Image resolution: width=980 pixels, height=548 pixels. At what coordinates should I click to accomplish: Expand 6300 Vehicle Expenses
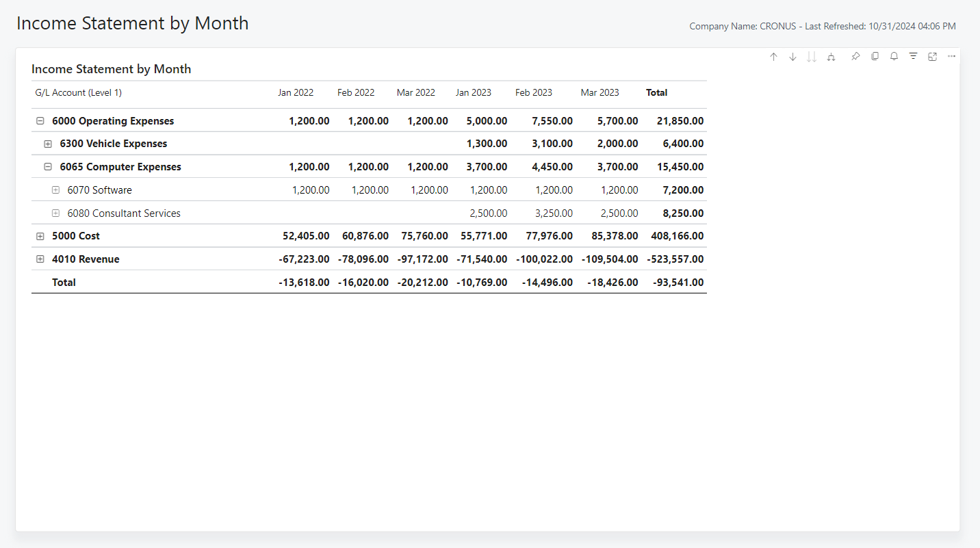click(x=47, y=144)
